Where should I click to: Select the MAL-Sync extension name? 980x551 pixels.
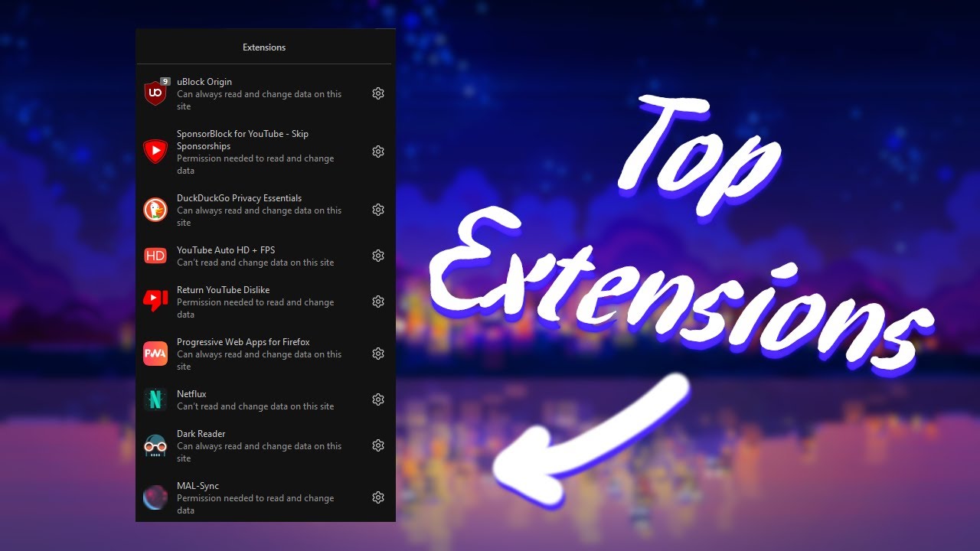pyautogui.click(x=198, y=486)
